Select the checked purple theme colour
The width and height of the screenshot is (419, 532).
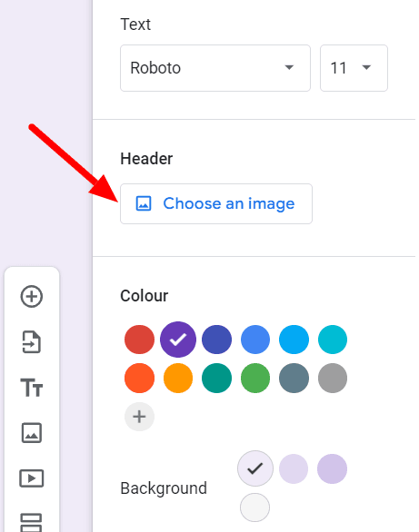point(178,340)
